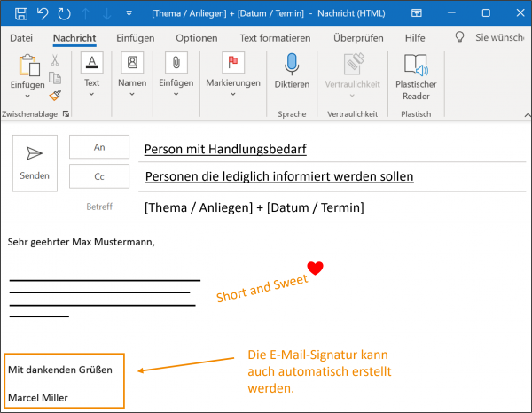Select the Nachricht ribbon tab

(74, 38)
